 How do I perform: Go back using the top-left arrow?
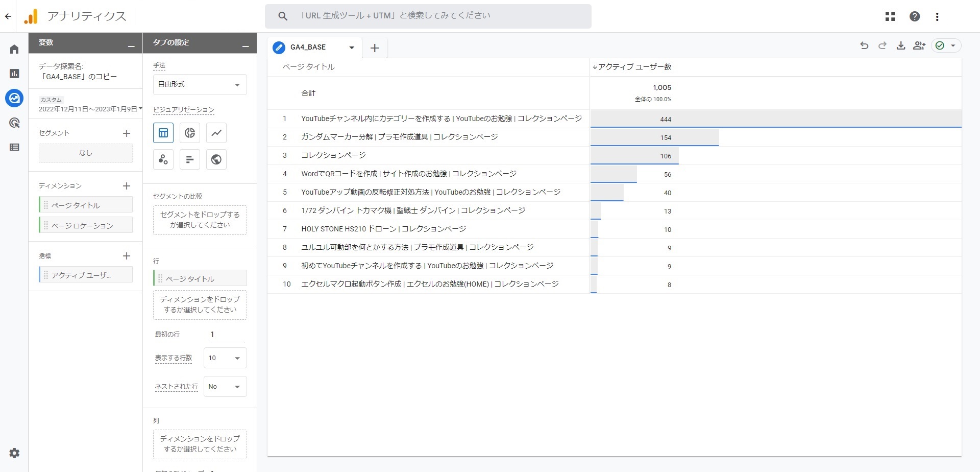(8, 16)
